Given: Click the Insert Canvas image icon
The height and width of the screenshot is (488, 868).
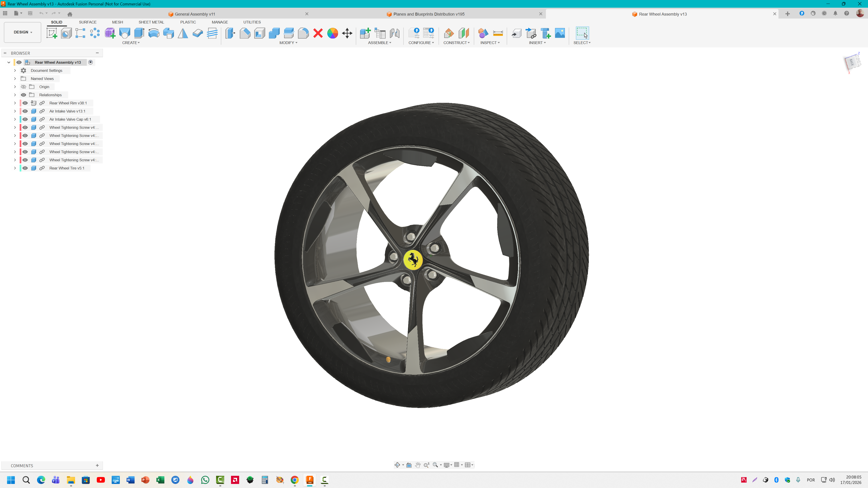Looking at the screenshot, I should pyautogui.click(x=560, y=33).
